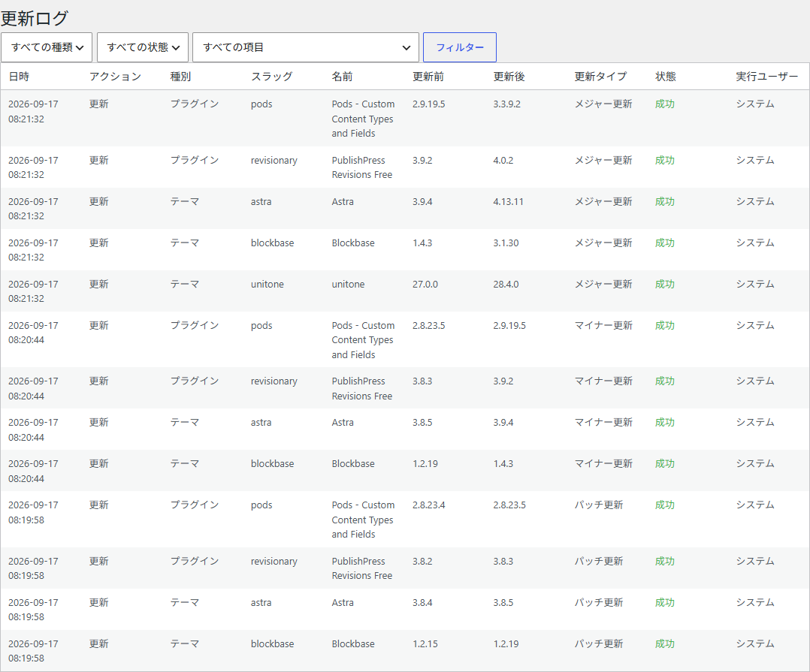Open the すべての状態 dropdown

coord(143,47)
